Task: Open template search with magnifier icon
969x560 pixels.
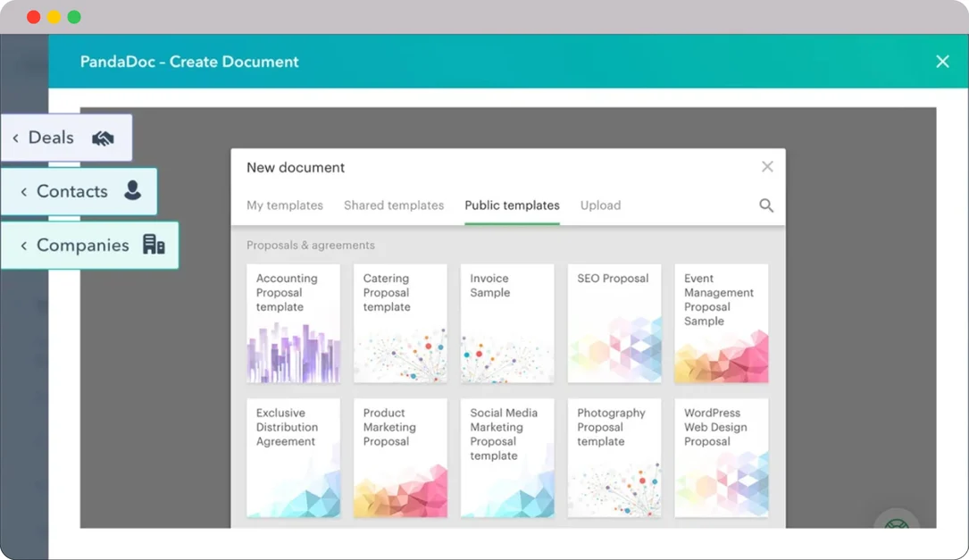Action: click(766, 205)
